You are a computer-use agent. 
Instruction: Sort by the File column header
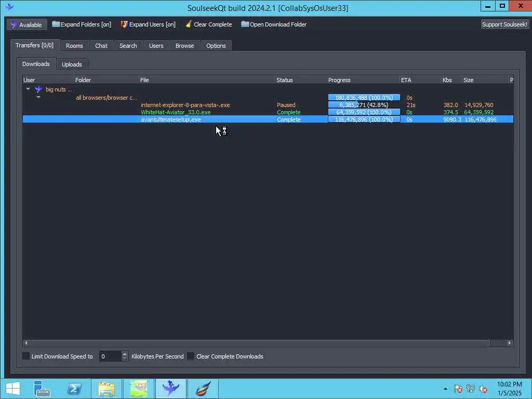(x=207, y=80)
